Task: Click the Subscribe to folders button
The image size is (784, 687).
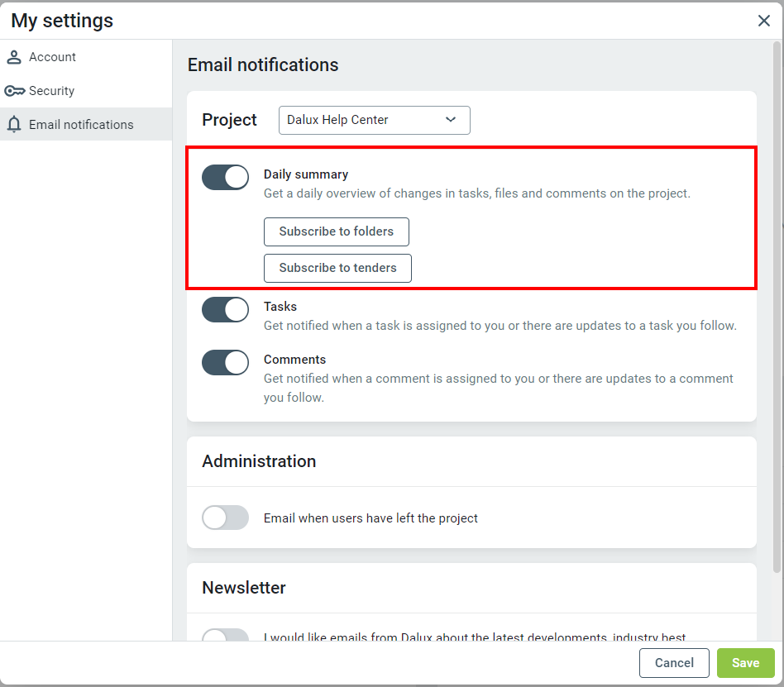Action: pyautogui.click(x=336, y=231)
